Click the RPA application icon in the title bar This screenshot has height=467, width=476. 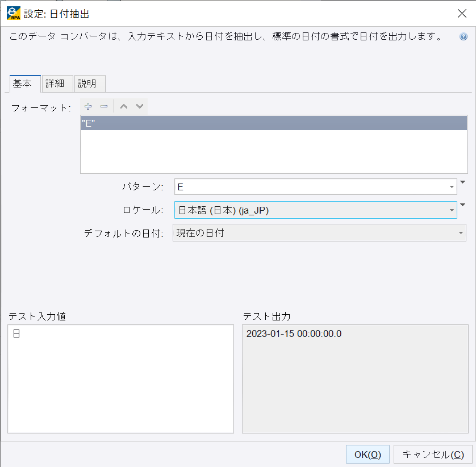click(x=14, y=14)
